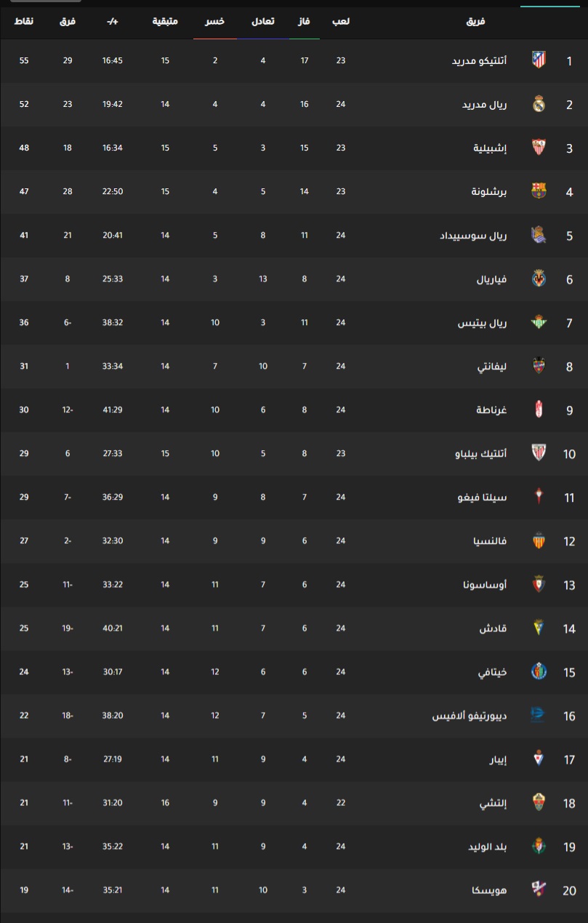Sort table by خسر column header
This screenshot has height=923, width=588.
pyautogui.click(x=214, y=21)
